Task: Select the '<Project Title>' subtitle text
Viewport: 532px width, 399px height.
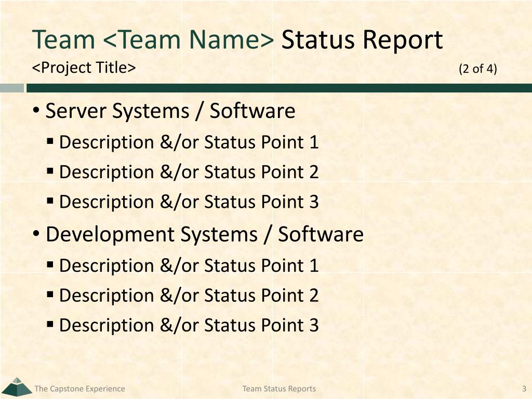Action: [84, 68]
